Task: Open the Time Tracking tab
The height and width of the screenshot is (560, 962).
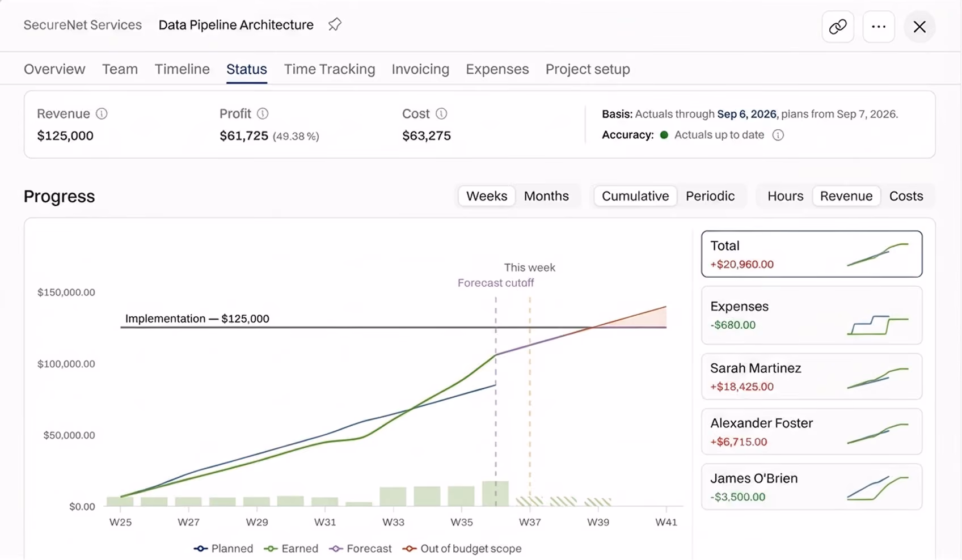Action: click(x=330, y=69)
